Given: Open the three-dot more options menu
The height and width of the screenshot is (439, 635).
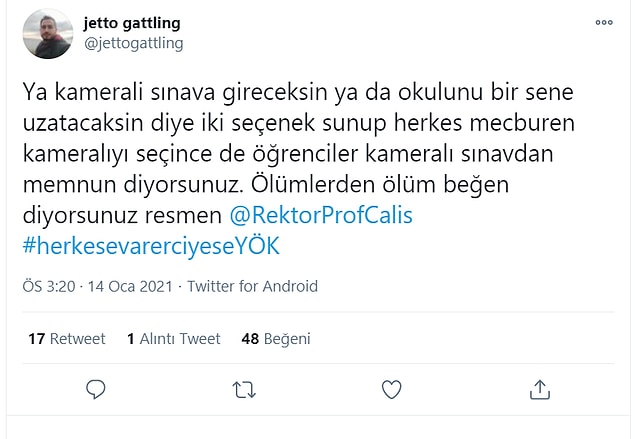Looking at the screenshot, I should (x=604, y=22).
